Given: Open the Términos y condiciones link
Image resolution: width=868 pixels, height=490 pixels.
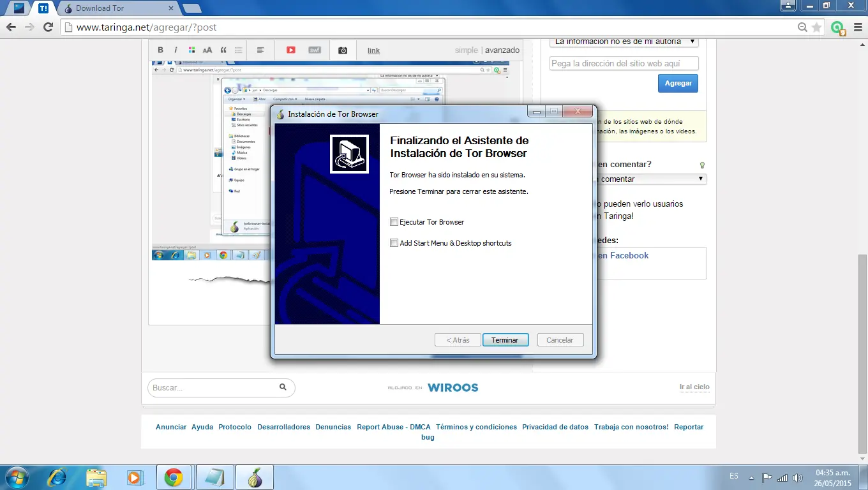Looking at the screenshot, I should [476, 427].
